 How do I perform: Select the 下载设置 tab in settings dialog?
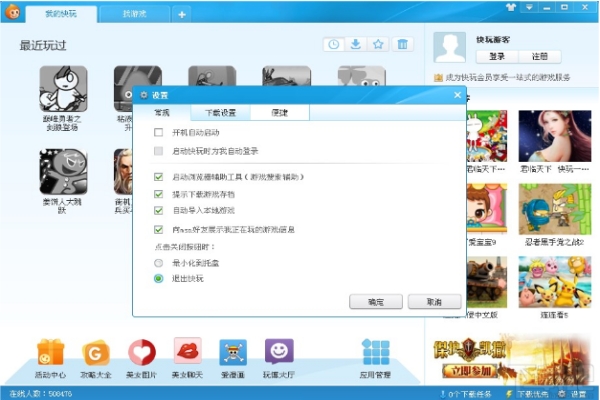click(220, 113)
